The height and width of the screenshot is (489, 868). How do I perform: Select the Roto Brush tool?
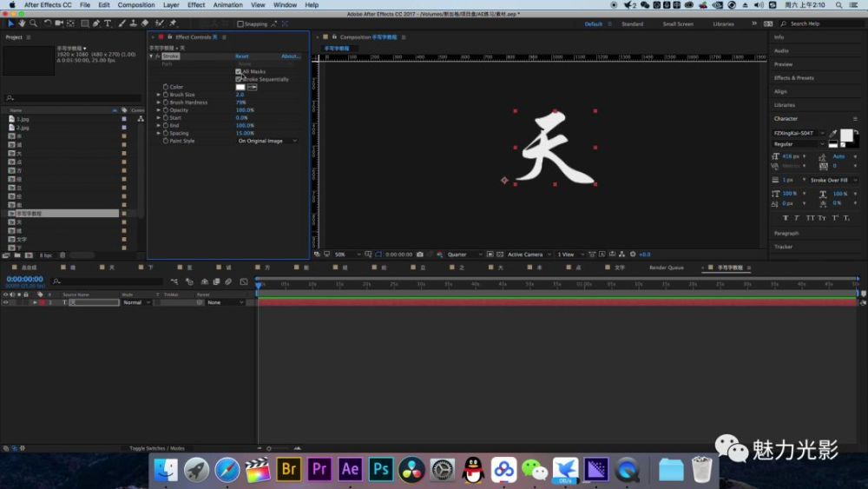click(x=160, y=23)
